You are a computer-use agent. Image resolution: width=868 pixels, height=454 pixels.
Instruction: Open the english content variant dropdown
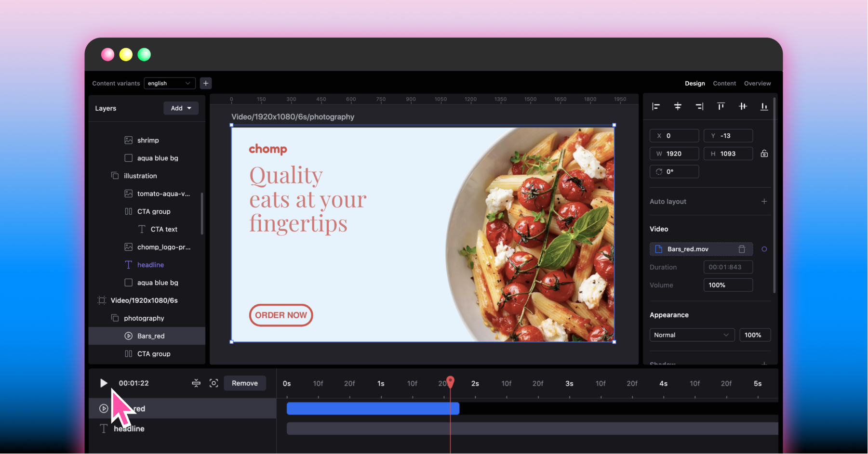click(x=170, y=83)
